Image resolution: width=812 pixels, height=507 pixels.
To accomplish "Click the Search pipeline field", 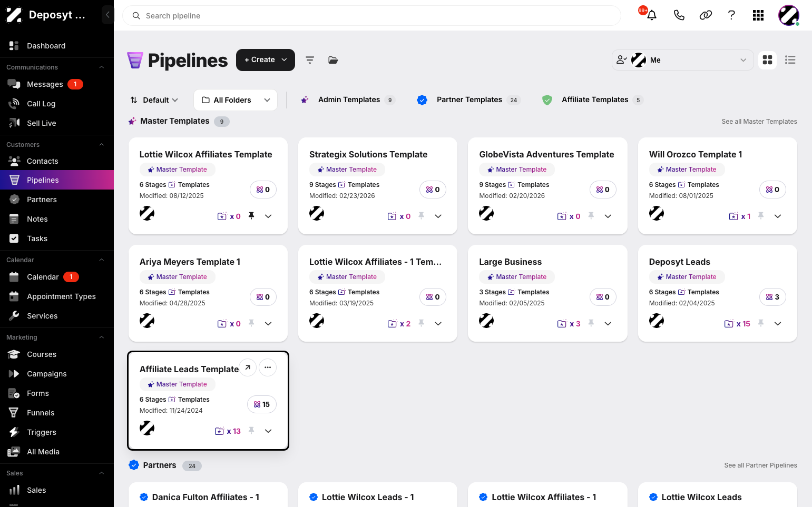I will pyautogui.click(x=371, y=16).
